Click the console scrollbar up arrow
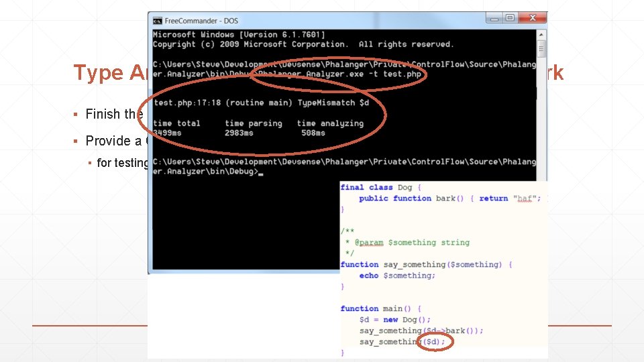Screen dimensions: 644x362 pyautogui.click(x=541, y=35)
